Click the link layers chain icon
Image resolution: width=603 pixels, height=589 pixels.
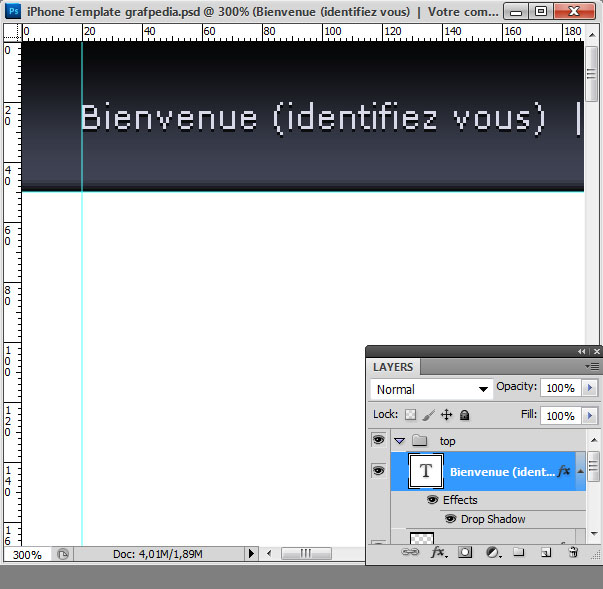[x=410, y=552]
